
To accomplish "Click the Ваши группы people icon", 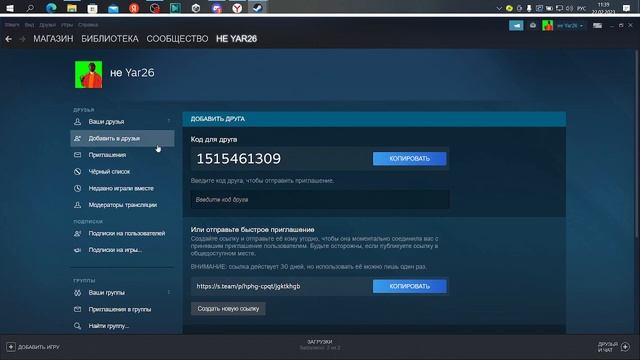I will click(78, 293).
